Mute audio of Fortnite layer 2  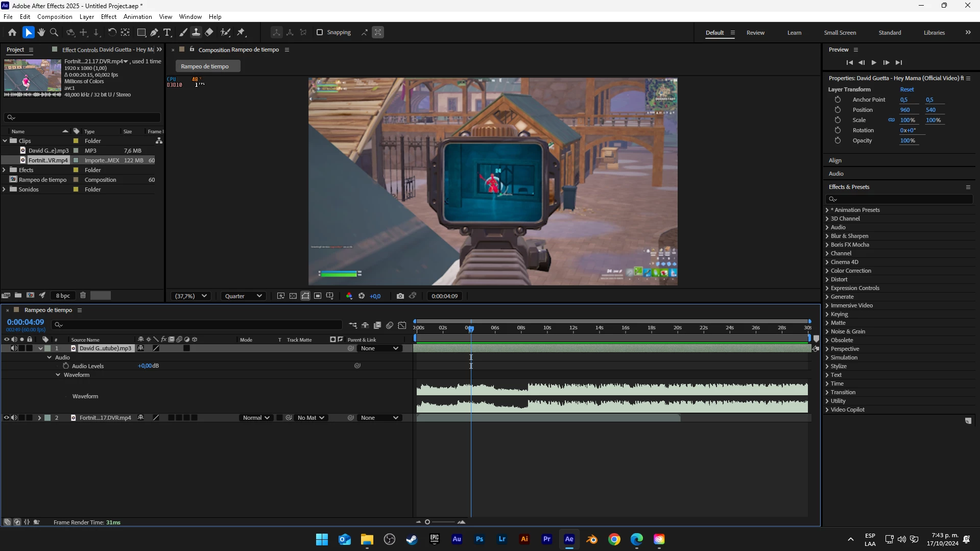14,418
